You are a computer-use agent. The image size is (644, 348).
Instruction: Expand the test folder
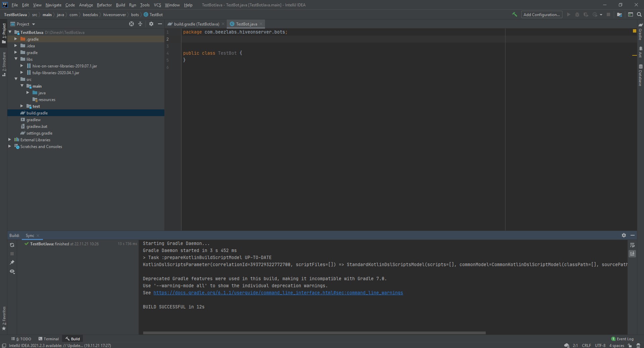[22, 106]
